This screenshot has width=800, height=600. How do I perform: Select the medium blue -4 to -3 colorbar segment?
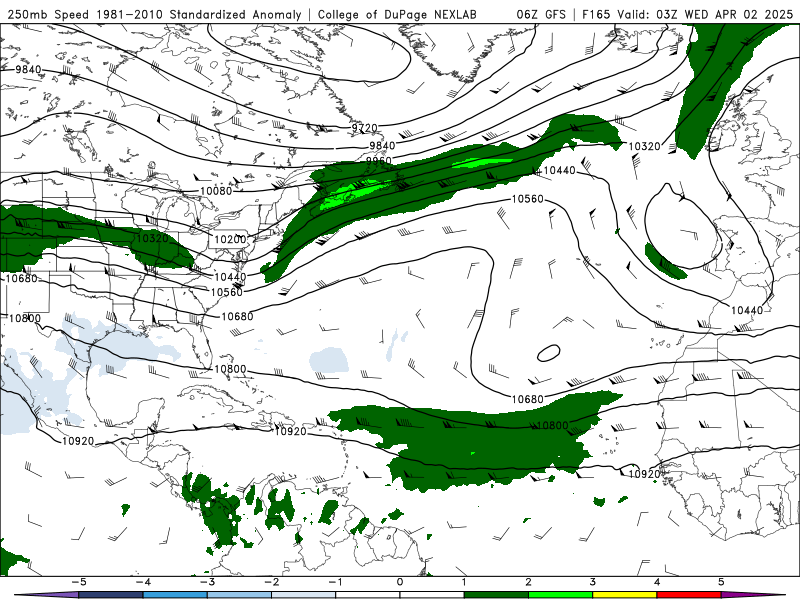[175, 595]
